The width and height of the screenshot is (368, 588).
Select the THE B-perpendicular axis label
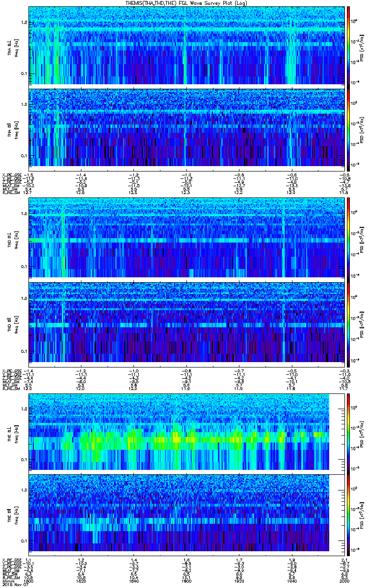click(9, 432)
